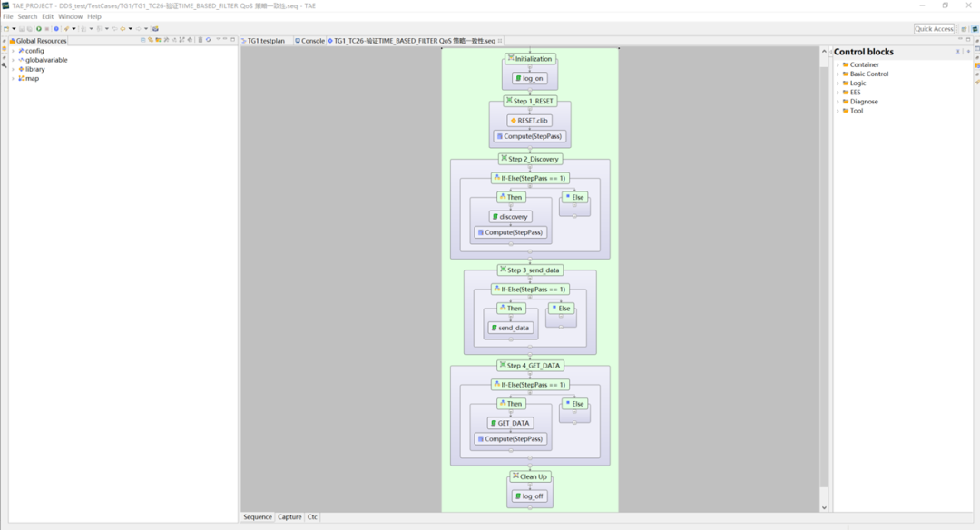Click the trash delete icon in Global Resources
This screenshot has width=980, height=530.
[x=200, y=40]
